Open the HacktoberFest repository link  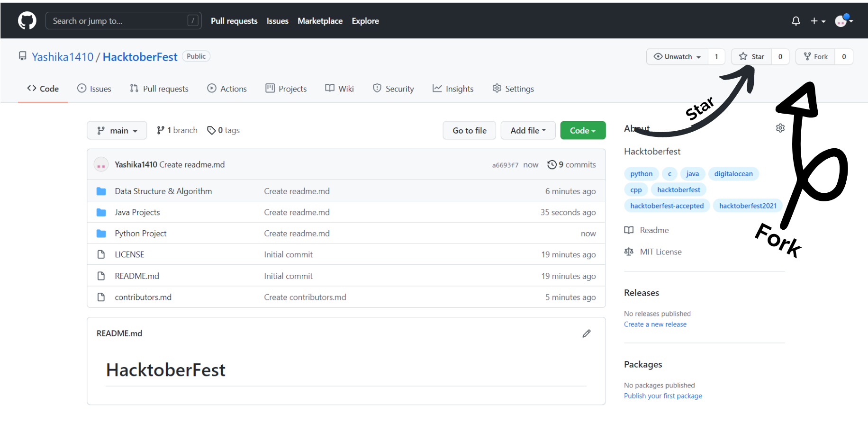pos(140,57)
